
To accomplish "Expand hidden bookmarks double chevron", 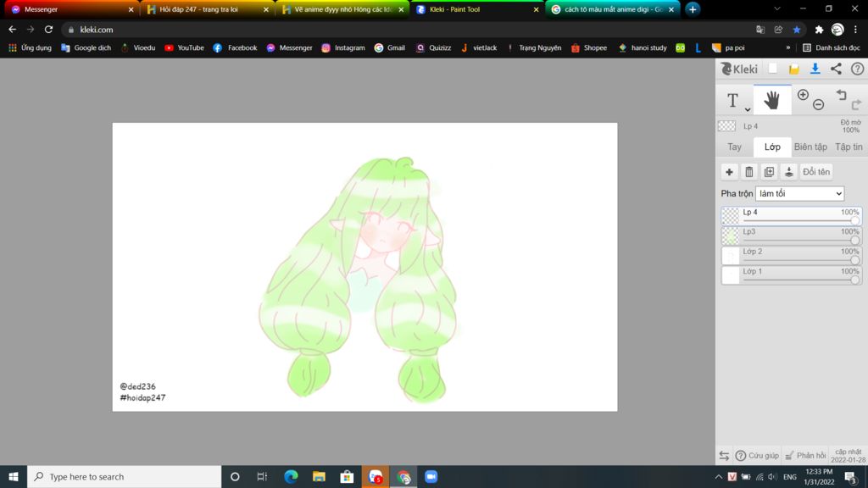I will tap(787, 48).
